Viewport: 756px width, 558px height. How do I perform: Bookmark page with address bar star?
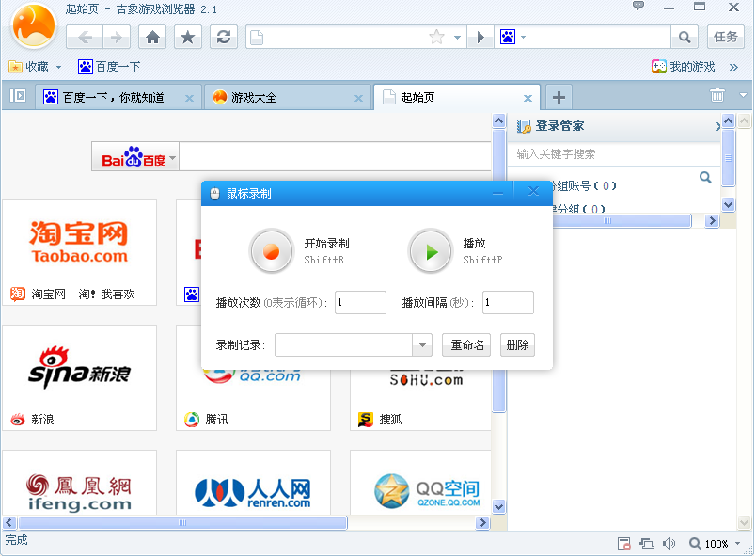[x=437, y=37]
